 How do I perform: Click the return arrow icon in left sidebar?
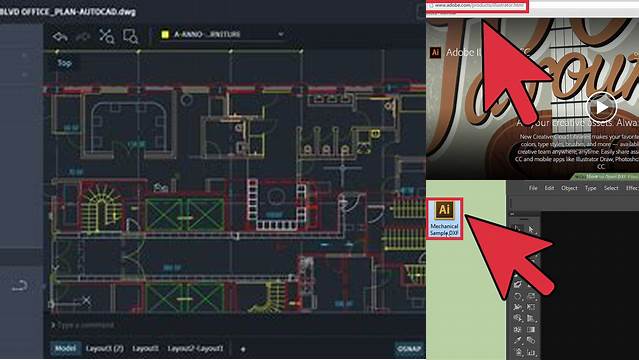(19, 286)
